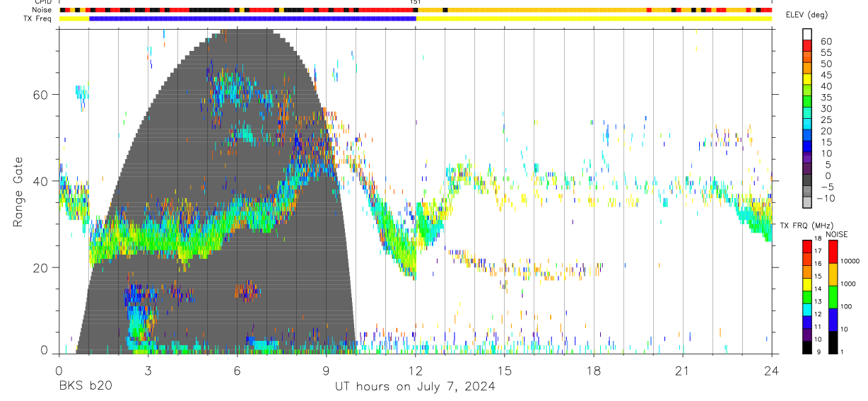Click the 'ELEV (deg)' legend title
The height and width of the screenshot is (401, 868).
tap(806, 15)
